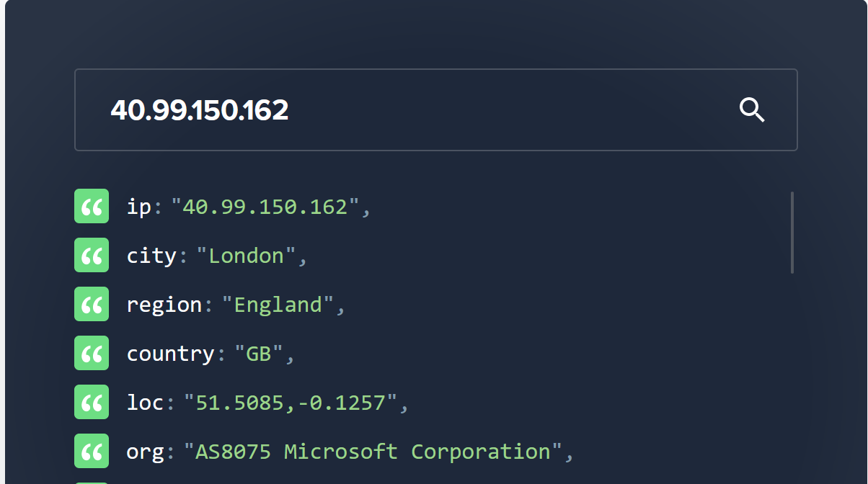The height and width of the screenshot is (484, 868).
Task: Click the partially visible quote icon at the bottom
Action: pyautogui.click(x=91, y=481)
